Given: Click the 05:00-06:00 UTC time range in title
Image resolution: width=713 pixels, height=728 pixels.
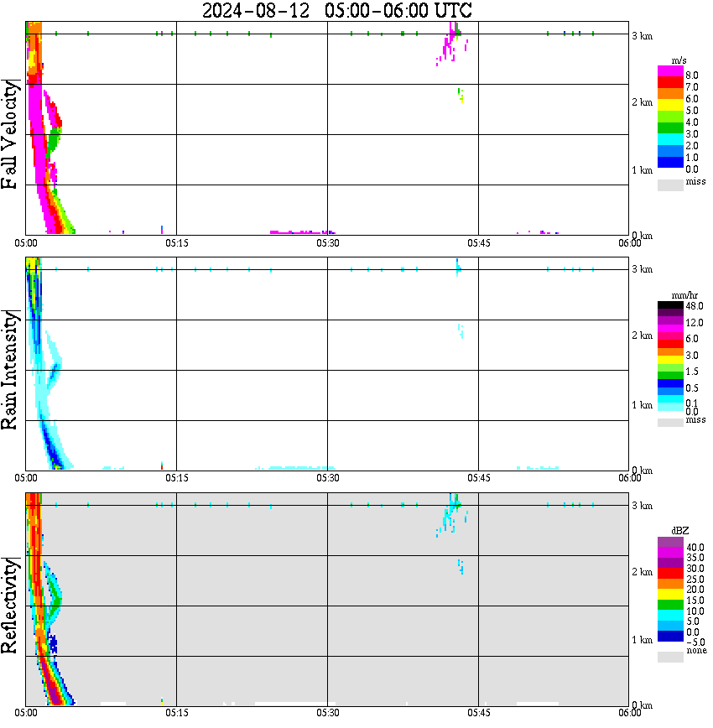Looking at the screenshot, I should click(398, 10).
